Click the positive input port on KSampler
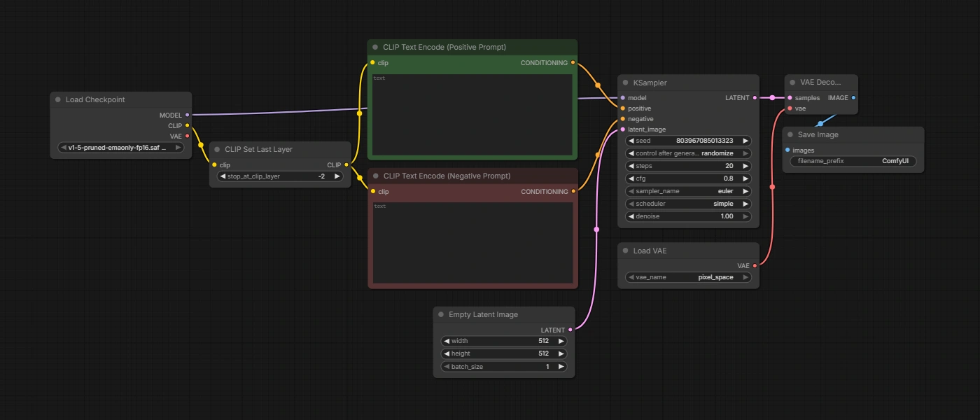 click(622, 108)
